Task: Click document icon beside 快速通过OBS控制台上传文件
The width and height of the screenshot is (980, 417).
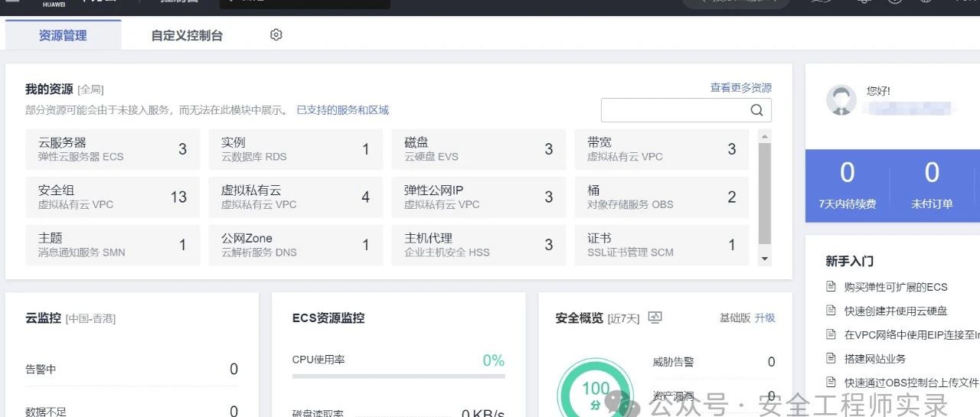Action: click(831, 382)
